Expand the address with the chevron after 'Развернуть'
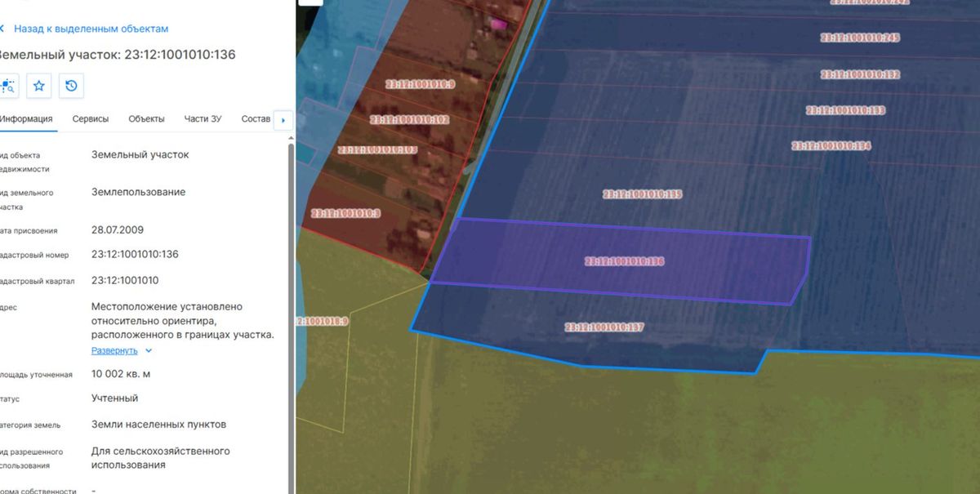 pos(149,351)
